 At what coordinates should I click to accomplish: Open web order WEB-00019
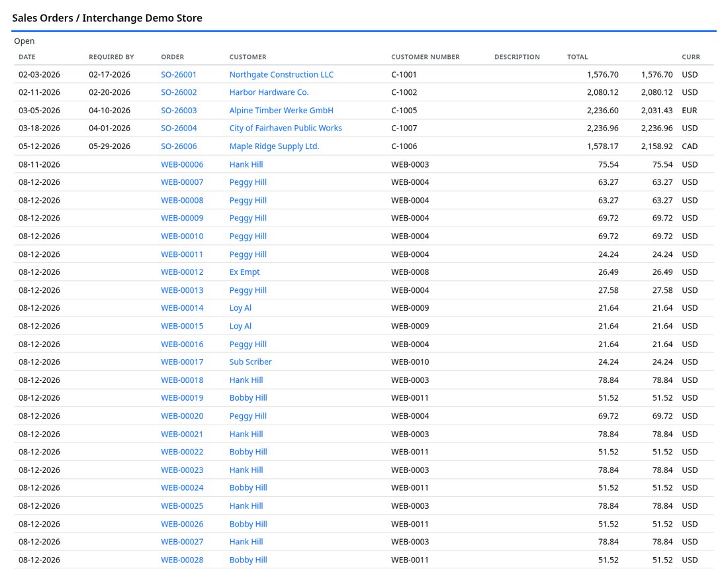[x=182, y=397]
